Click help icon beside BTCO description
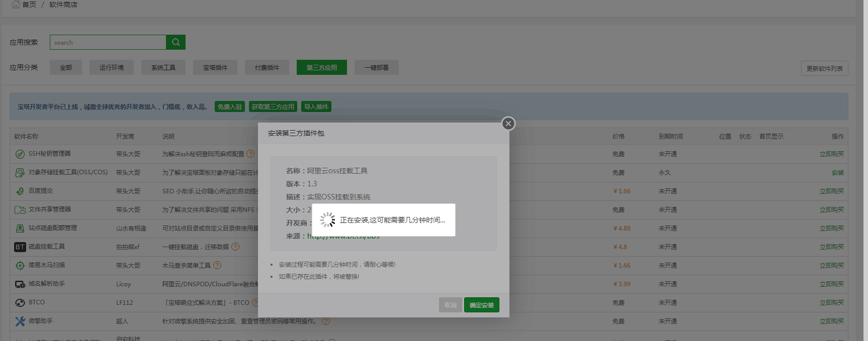The image size is (868, 341). tap(255, 302)
